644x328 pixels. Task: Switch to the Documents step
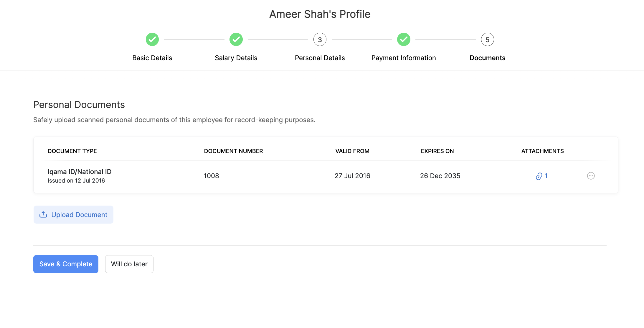point(487,58)
